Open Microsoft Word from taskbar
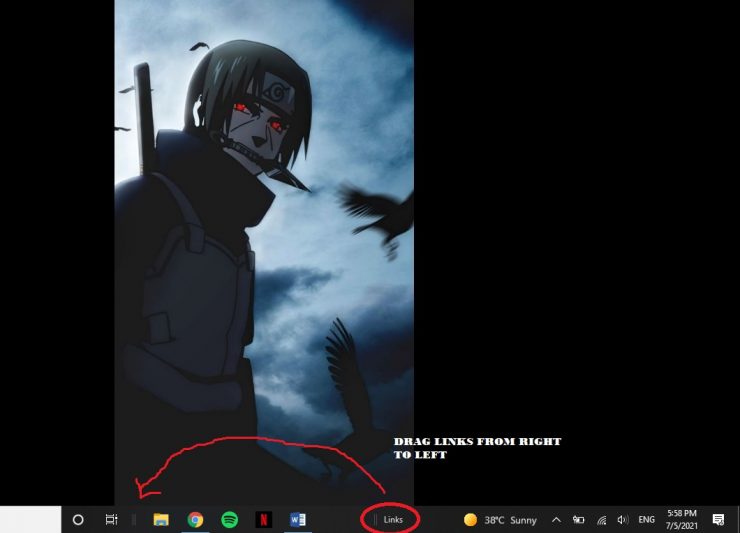Image resolution: width=740 pixels, height=533 pixels. pos(298,520)
